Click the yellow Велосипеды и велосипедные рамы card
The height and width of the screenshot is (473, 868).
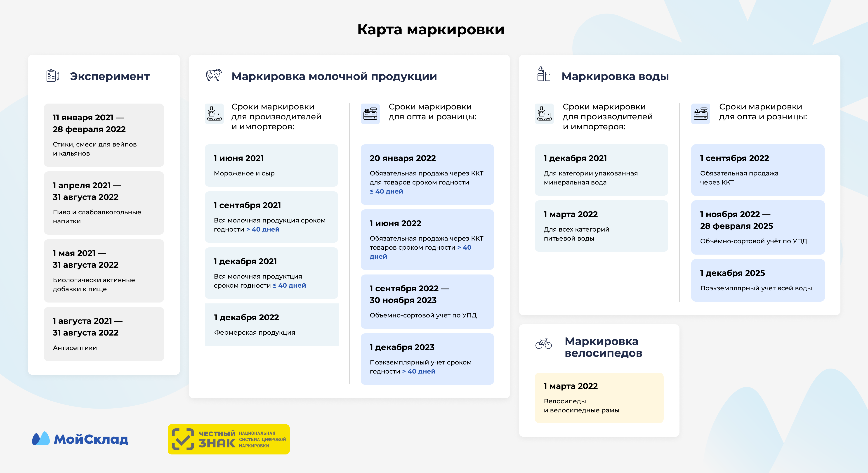click(599, 398)
